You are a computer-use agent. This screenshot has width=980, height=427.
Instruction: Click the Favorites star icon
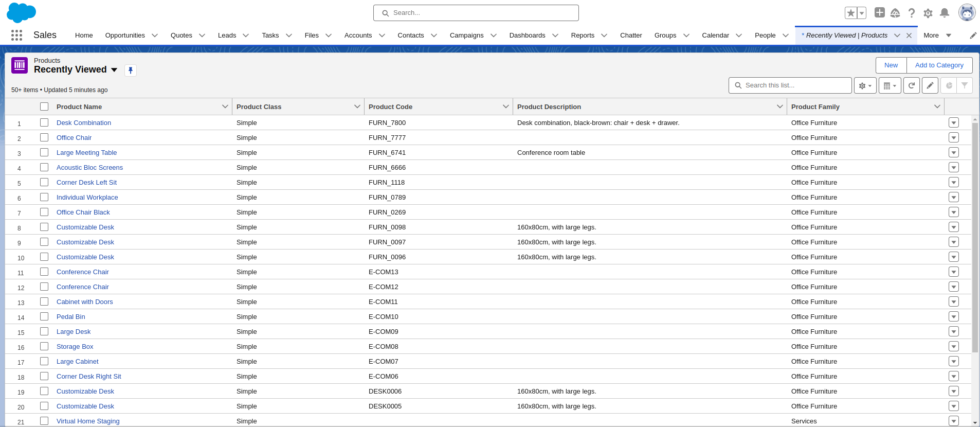[x=851, y=13]
